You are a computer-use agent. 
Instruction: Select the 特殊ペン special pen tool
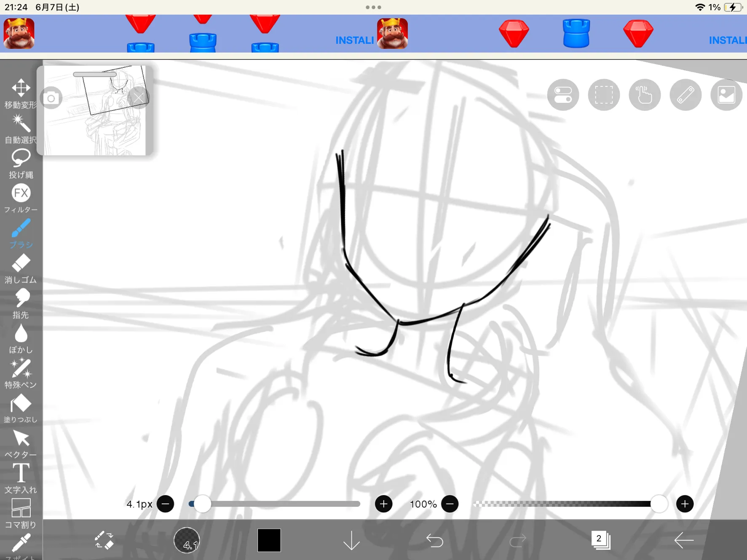(x=21, y=373)
